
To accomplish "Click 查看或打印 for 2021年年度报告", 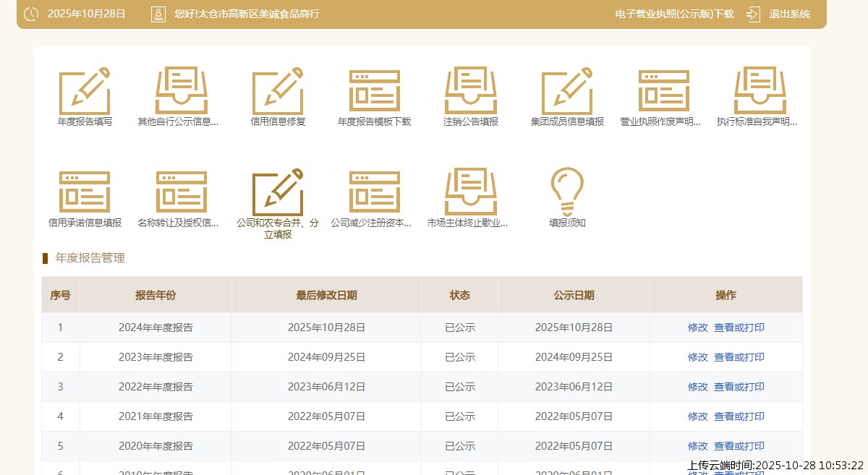I will tap(739, 416).
